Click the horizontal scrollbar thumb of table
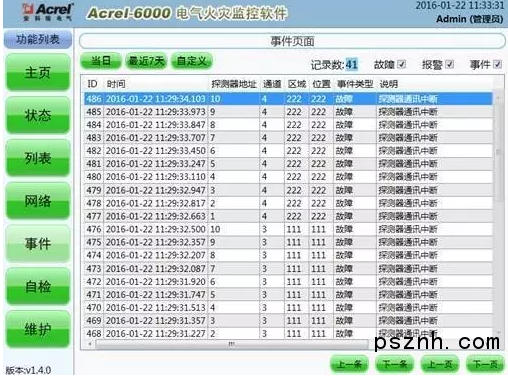This screenshot has width=508, height=380. tap(232, 344)
